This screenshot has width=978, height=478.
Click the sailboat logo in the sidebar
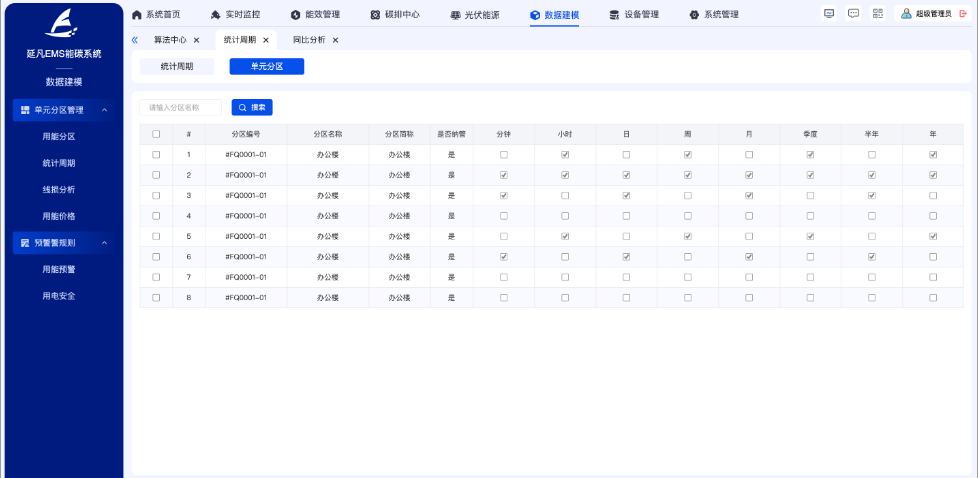tap(62, 22)
